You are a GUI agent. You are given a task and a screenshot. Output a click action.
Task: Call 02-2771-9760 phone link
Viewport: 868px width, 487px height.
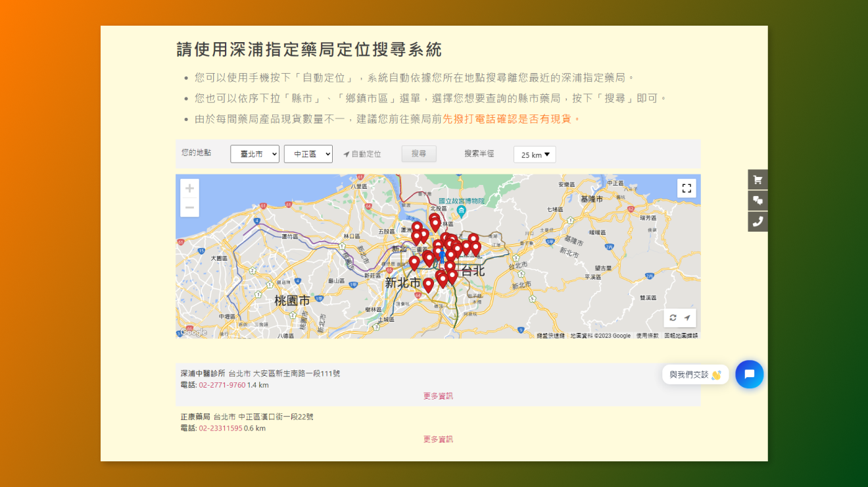(222, 385)
